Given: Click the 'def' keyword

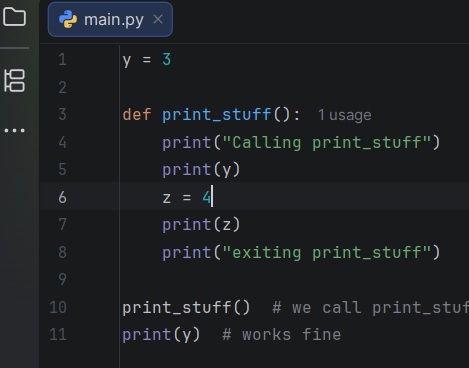Looking at the screenshot, I should tap(137, 115).
